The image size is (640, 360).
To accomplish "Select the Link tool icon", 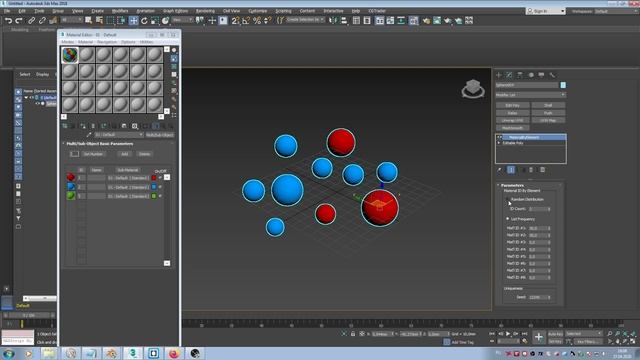I will (31, 20).
